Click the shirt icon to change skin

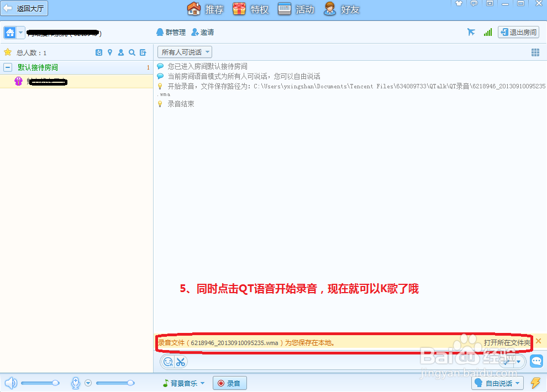(x=459, y=3)
